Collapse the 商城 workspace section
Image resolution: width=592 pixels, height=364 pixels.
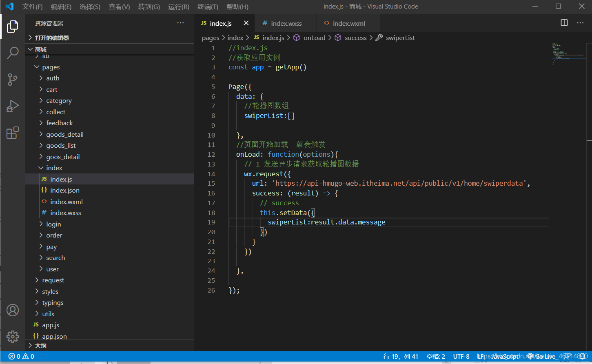click(x=109, y=49)
